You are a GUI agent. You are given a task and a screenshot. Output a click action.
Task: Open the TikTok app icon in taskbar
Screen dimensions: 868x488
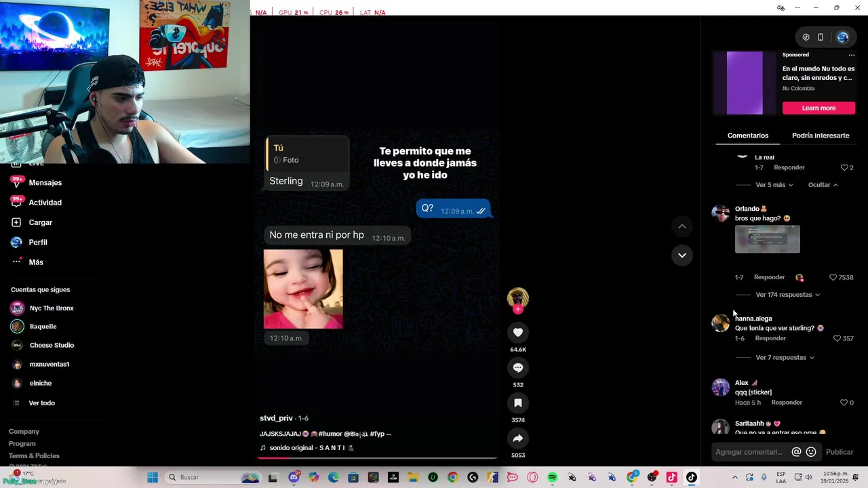click(691, 477)
